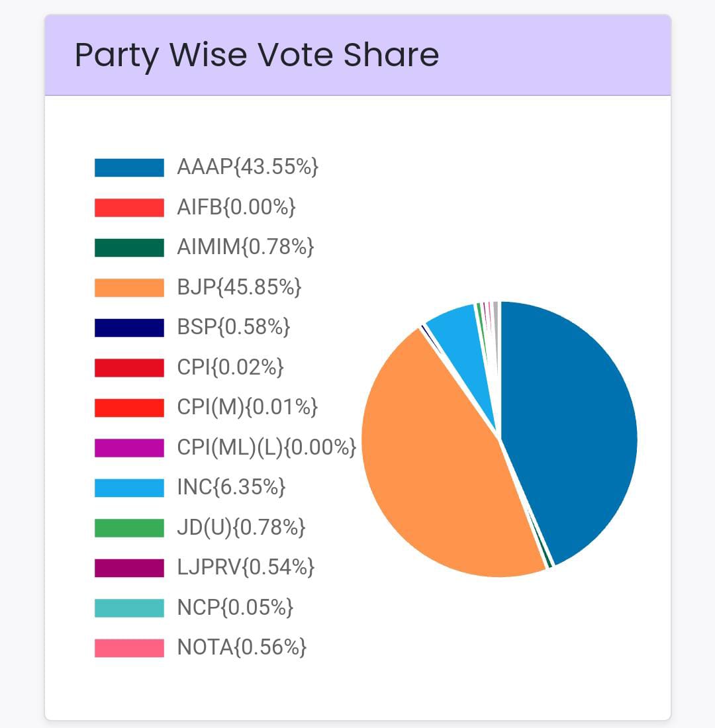This screenshot has width=715, height=728.
Task: Click the INC light blue legend swatch
Action: 129,488
